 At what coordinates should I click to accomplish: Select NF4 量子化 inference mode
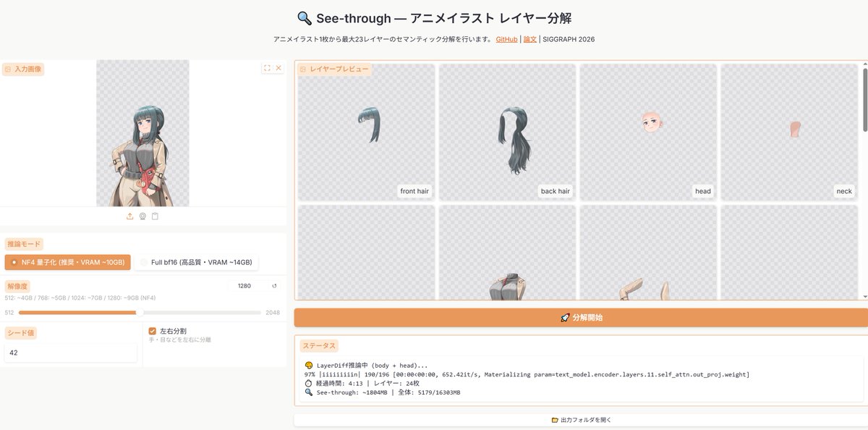(68, 262)
